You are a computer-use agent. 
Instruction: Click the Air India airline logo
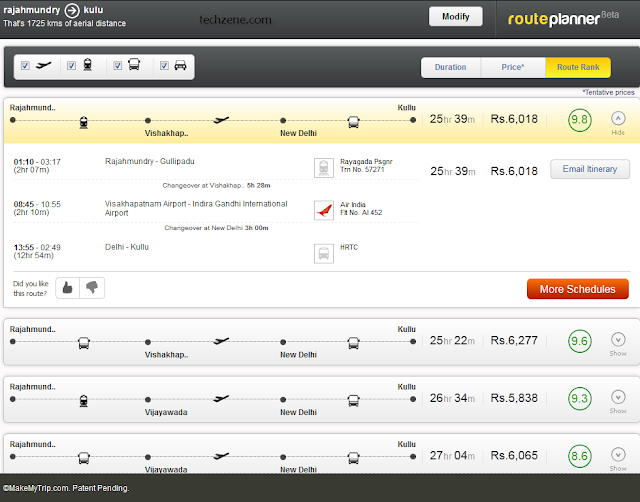[x=324, y=211]
